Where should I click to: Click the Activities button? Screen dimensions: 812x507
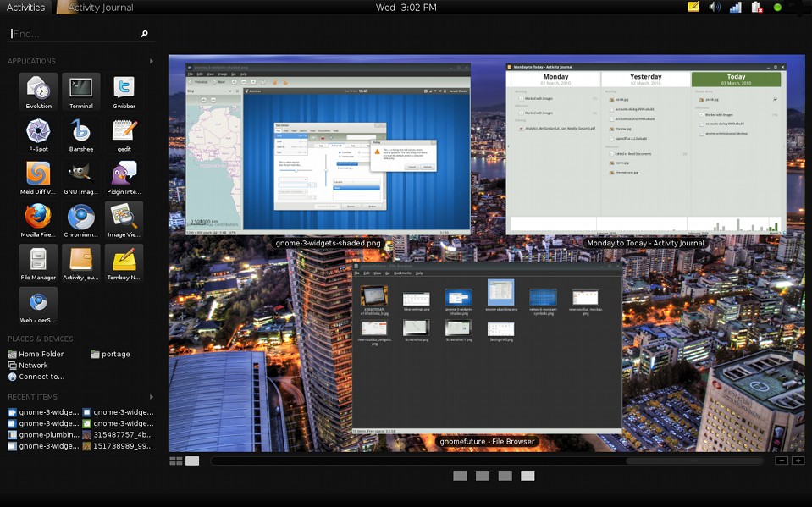click(x=25, y=8)
